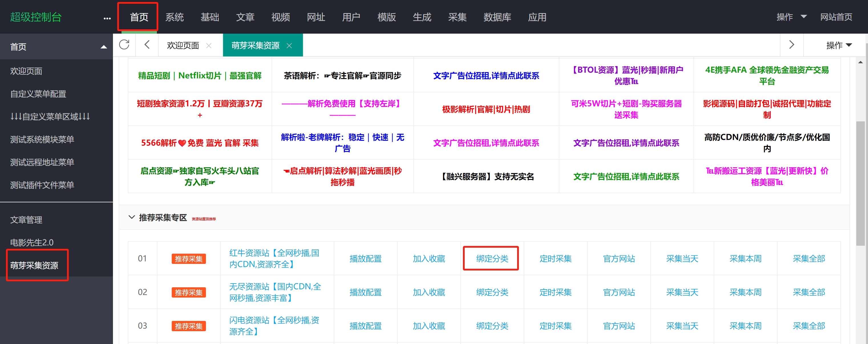Viewport: 868px width, 344px height.
Task: Click the three-dots sidebar toggle icon
Action: coord(107,18)
